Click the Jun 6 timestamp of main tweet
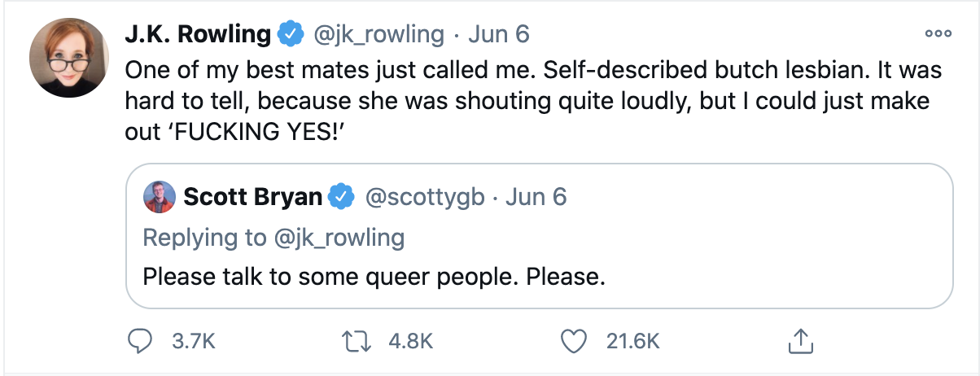 tap(498, 35)
